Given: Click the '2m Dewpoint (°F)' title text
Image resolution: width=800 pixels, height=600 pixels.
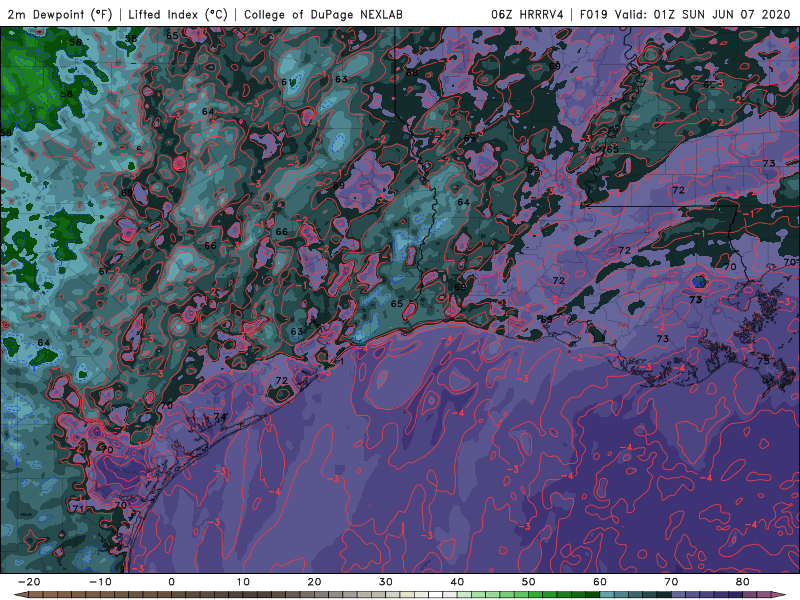Looking at the screenshot, I should pos(60,14).
